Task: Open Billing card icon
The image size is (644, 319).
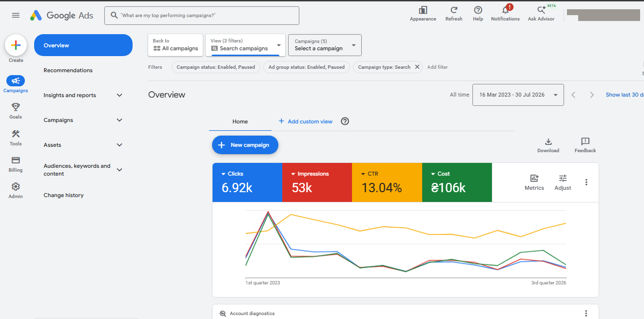Action: pyautogui.click(x=16, y=164)
